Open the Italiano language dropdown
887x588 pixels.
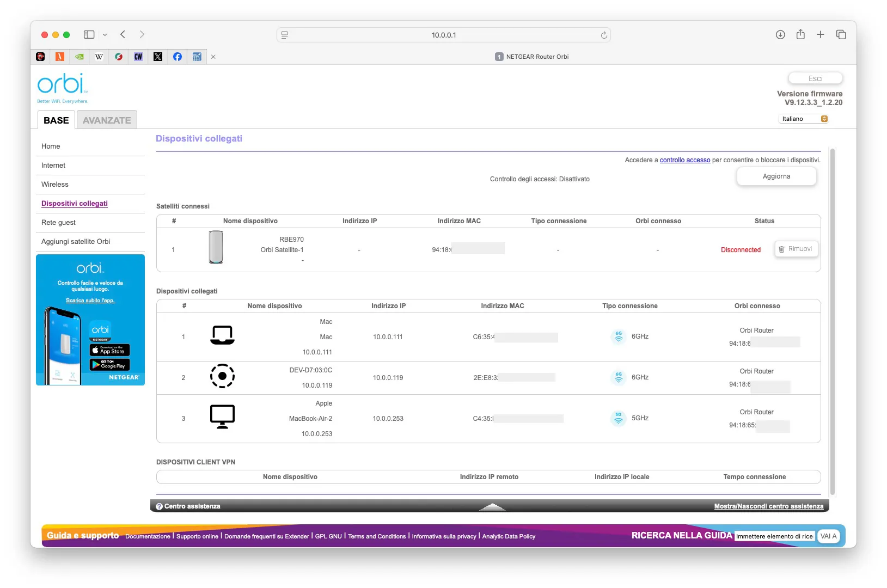click(x=804, y=119)
